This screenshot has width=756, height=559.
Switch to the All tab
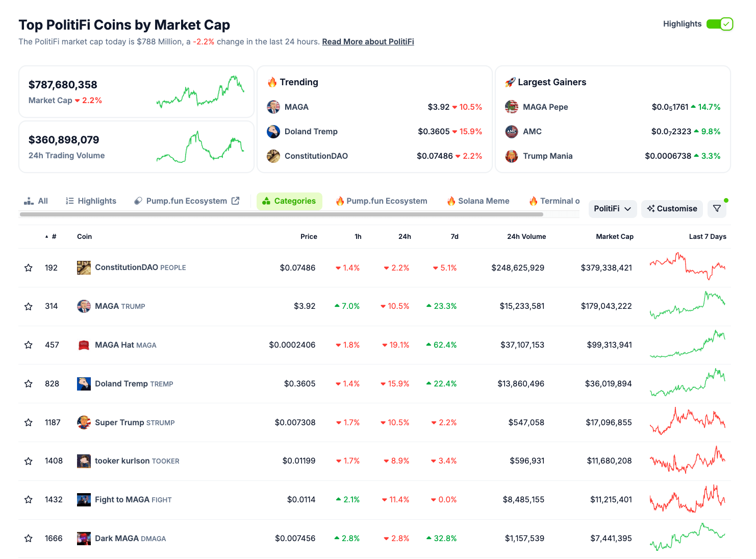point(36,201)
